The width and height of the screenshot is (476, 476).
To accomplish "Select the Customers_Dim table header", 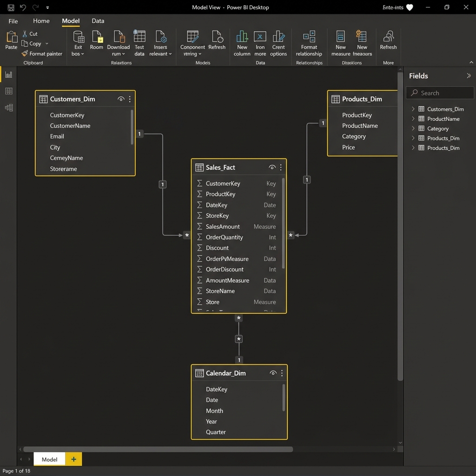I will (x=86, y=99).
